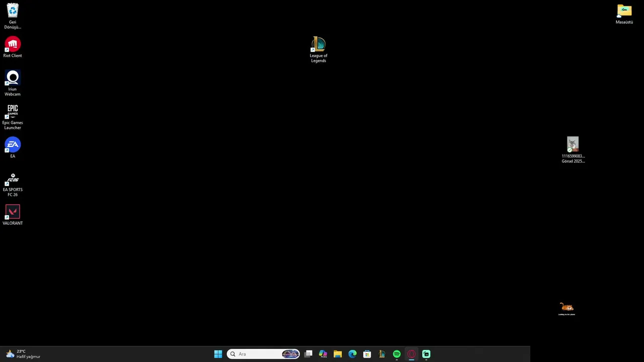The height and width of the screenshot is (362, 644).
Task: Open Task View from the taskbar
Action: 308,354
